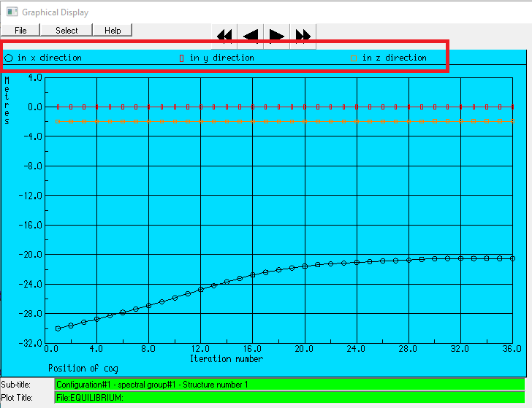Click the vertical 'Metres' axis label
Image resolution: width=532 pixels, height=408 pixels.
[x=7, y=100]
